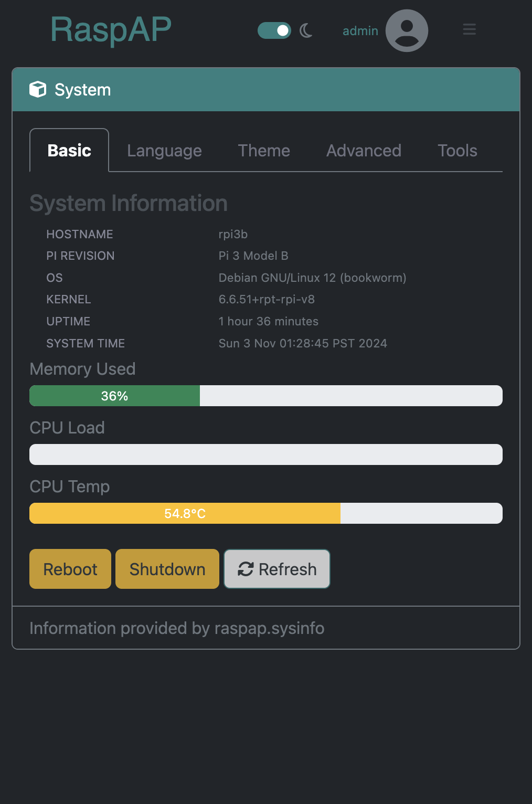532x804 pixels.
Task: Click the SYSTEM TIME label
Action: click(86, 343)
